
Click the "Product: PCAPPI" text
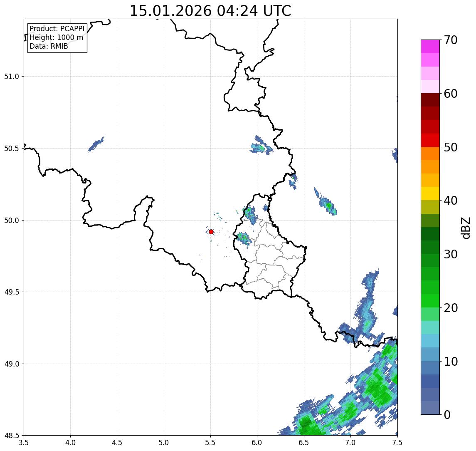point(57,29)
